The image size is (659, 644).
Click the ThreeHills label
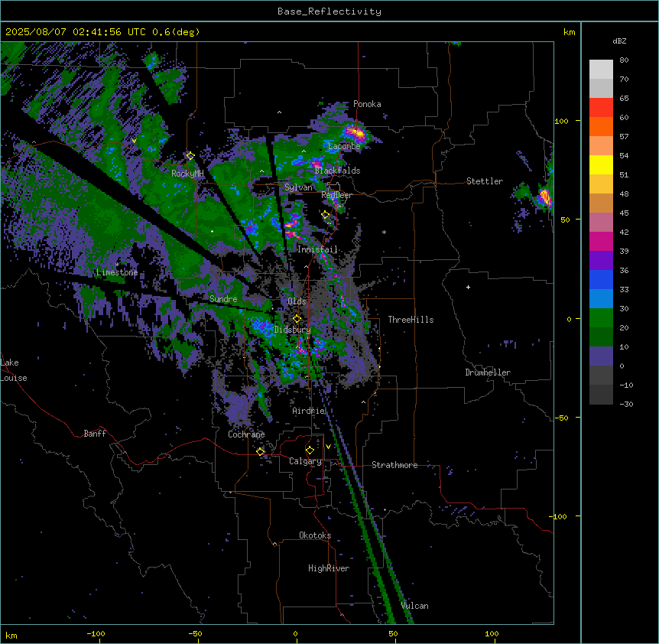pos(411,320)
